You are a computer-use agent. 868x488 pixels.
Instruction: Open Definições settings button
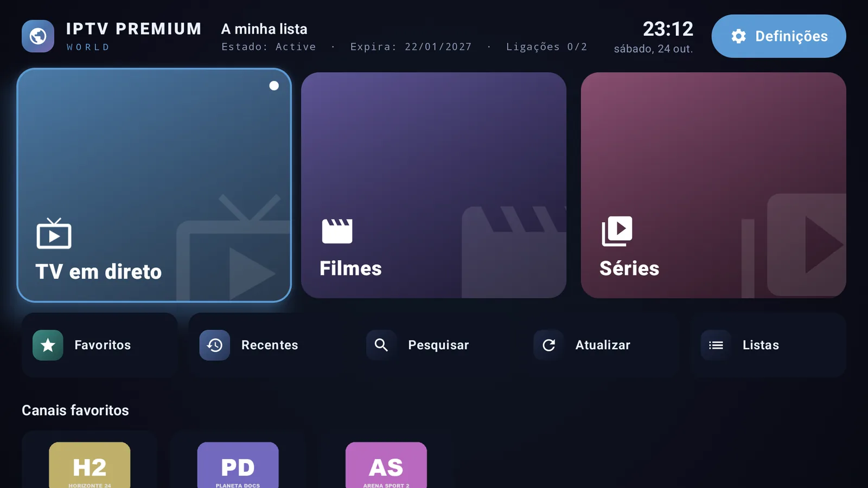tap(778, 36)
